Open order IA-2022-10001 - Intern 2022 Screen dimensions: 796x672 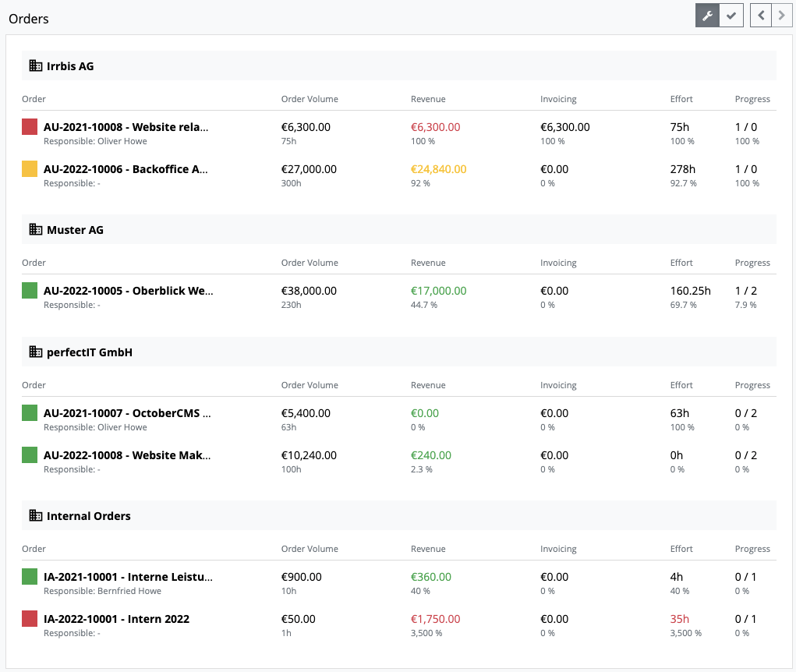click(116, 619)
